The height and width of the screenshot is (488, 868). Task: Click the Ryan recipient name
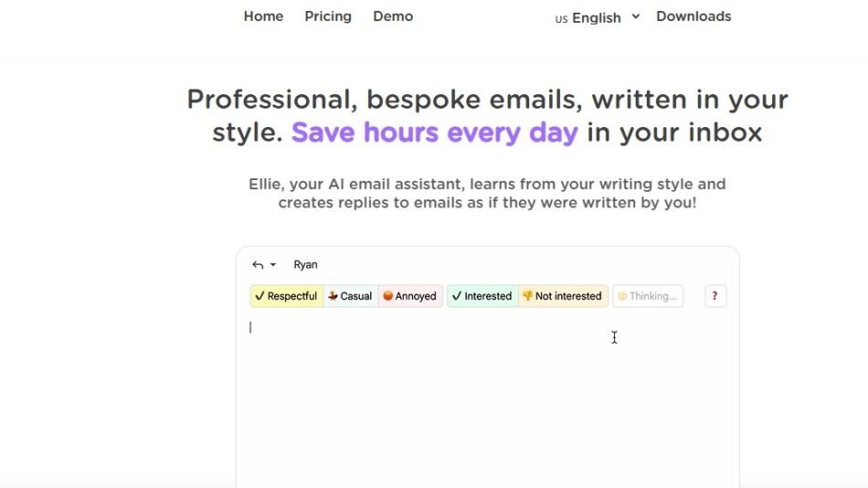(305, 265)
